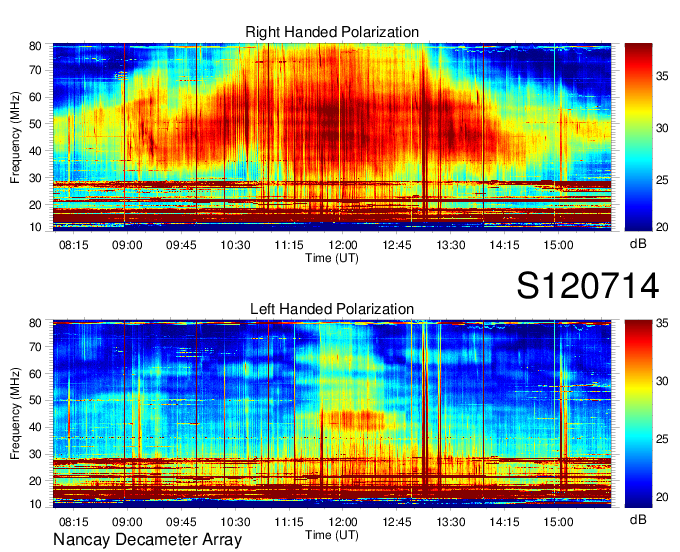
Task: Click the 13:30 tick on the upper time axis
Action: click(451, 245)
